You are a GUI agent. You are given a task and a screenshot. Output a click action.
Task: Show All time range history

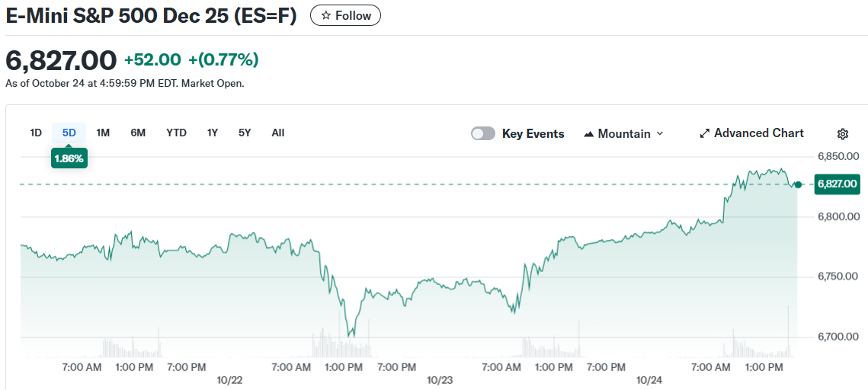point(278,133)
